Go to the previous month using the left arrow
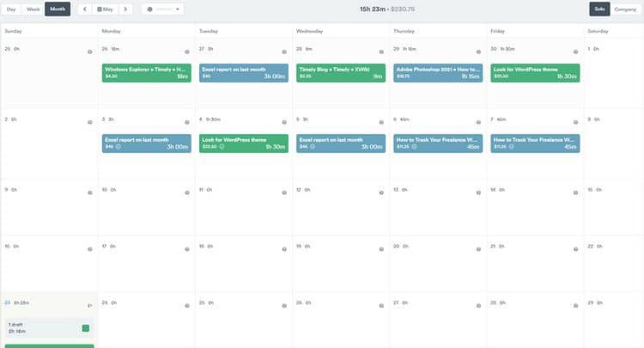 click(x=84, y=9)
